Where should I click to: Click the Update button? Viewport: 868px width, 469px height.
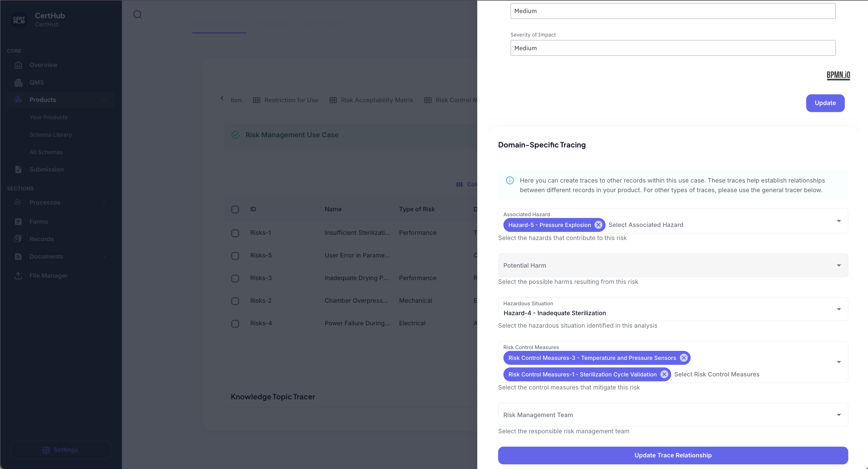point(825,103)
